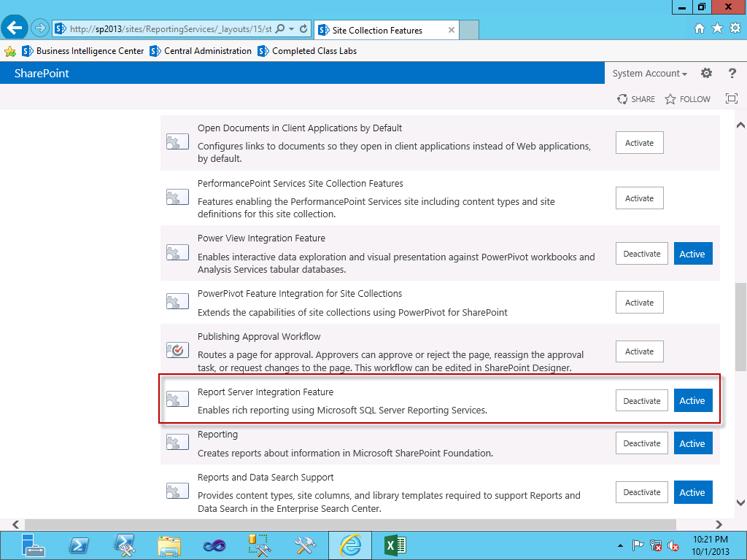Click horizontal scrollbar right arrow

(719, 524)
